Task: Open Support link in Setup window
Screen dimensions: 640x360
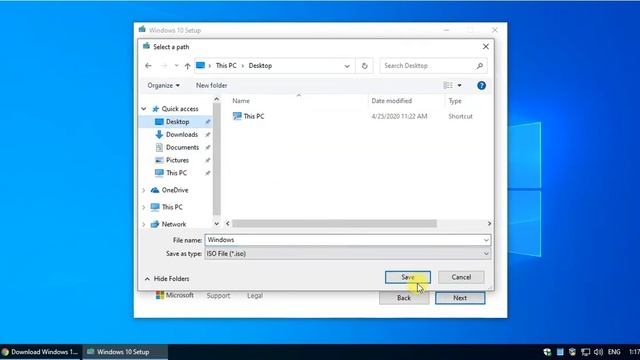Action: pos(218,296)
